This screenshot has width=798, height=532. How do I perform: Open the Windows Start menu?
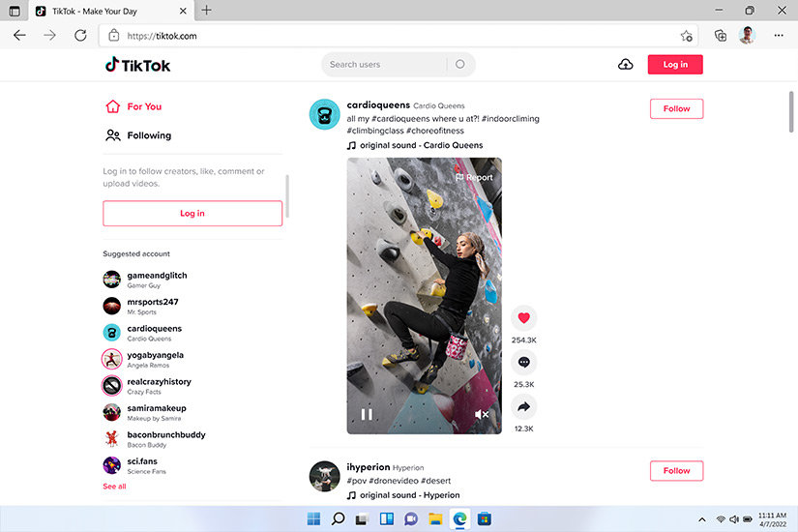point(313,518)
